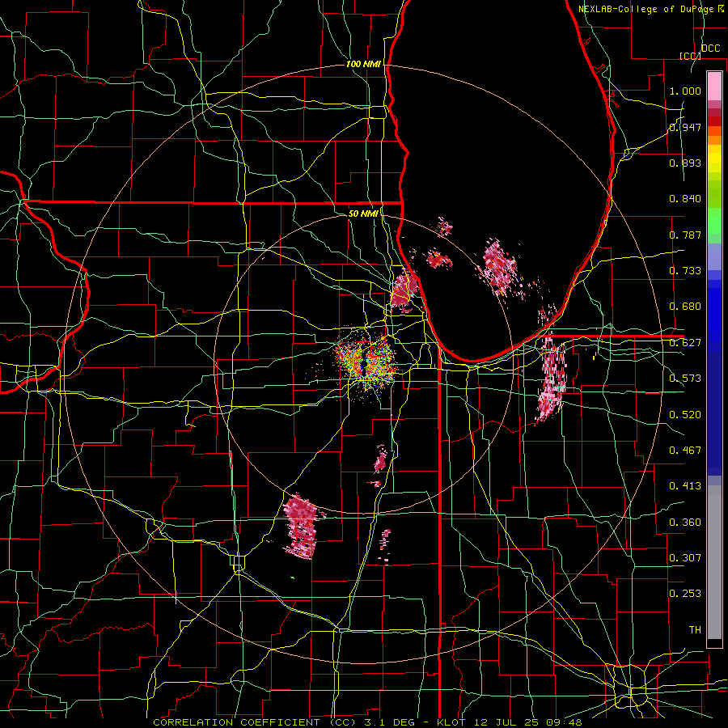Pick the red swatch in the color bar

click(714, 121)
